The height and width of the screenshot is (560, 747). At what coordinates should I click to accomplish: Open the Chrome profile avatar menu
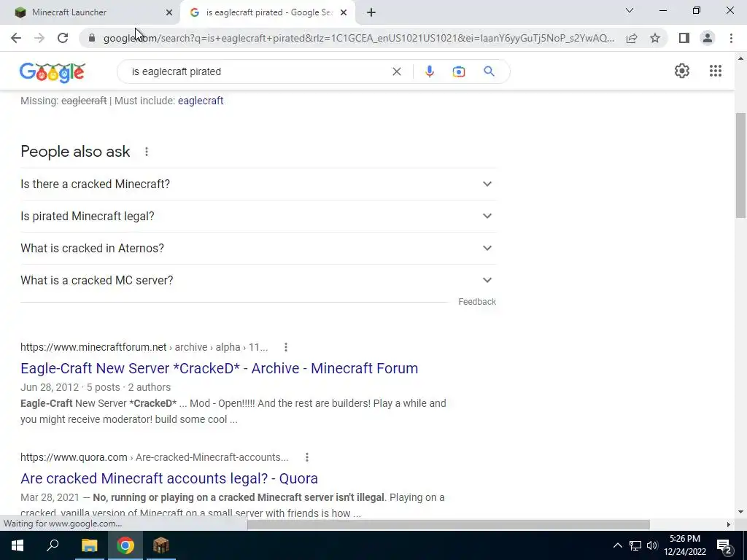pyautogui.click(x=708, y=38)
